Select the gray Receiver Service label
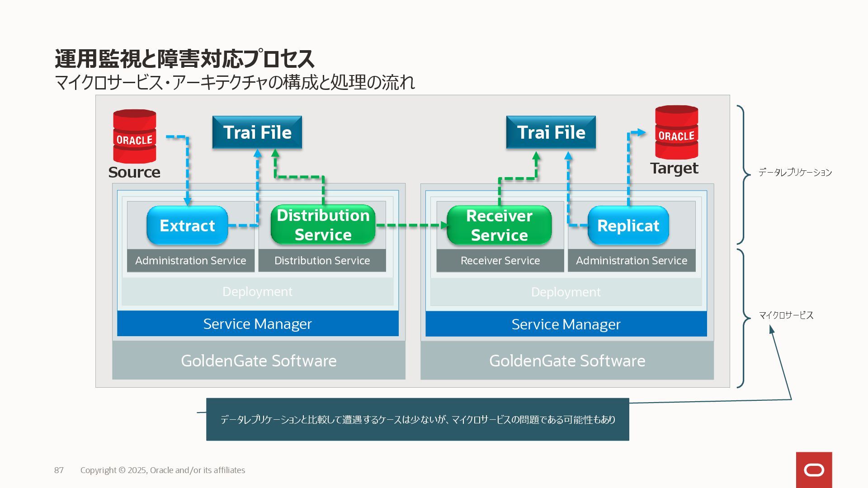This screenshot has width=868, height=488. (x=500, y=261)
